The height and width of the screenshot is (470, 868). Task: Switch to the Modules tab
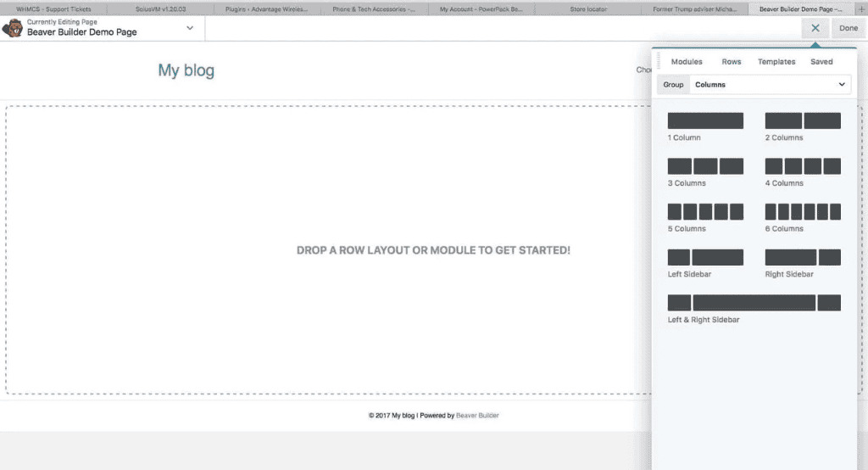point(687,62)
